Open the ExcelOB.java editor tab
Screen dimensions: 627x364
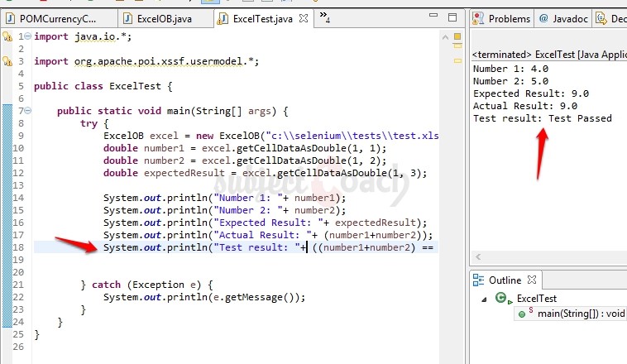165,18
